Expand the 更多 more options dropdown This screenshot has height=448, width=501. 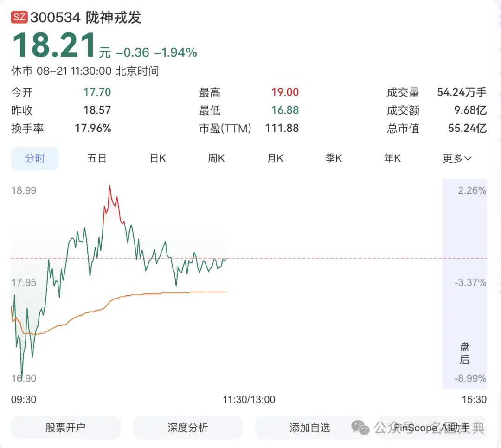[457, 158]
